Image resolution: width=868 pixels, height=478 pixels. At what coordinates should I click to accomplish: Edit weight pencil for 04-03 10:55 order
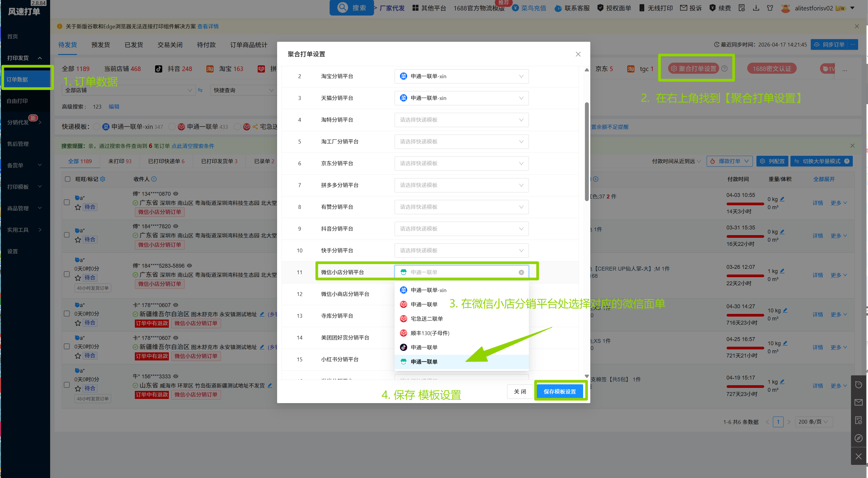pos(782,199)
